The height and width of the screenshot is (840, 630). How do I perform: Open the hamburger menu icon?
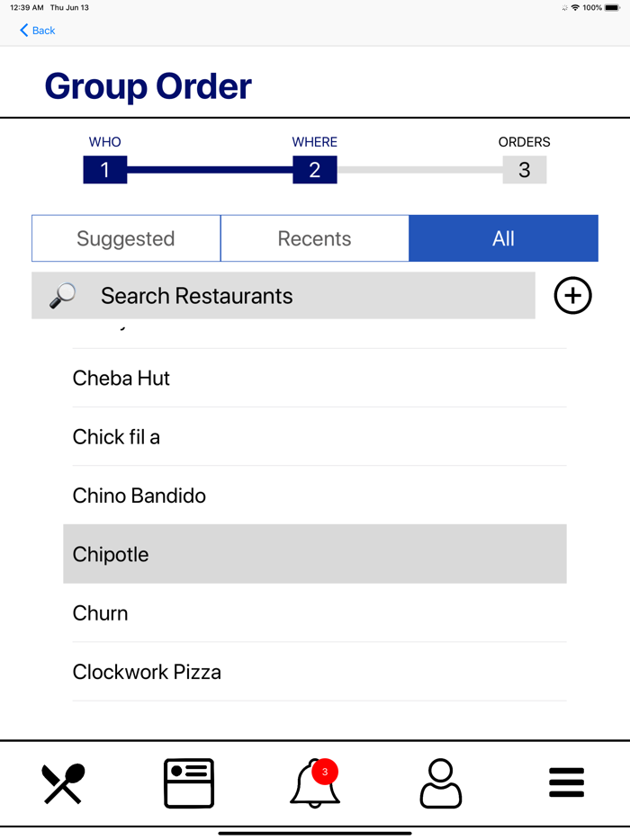566,783
